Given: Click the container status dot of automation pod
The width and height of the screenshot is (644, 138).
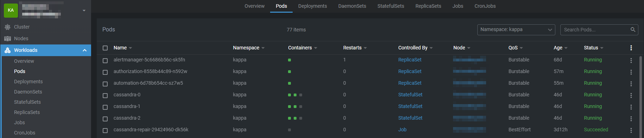Looking at the screenshot, I should coord(289,83).
